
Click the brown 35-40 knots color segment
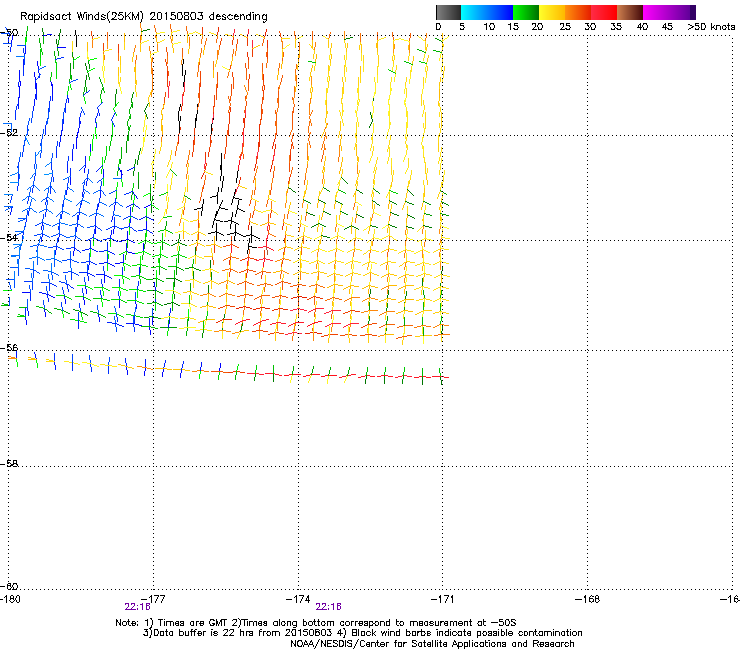[630, 12]
